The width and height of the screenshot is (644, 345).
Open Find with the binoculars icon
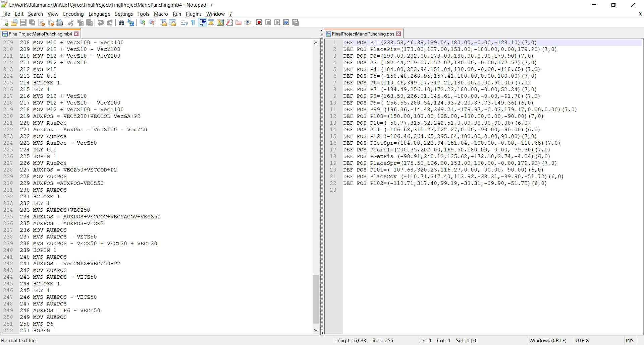tap(121, 22)
